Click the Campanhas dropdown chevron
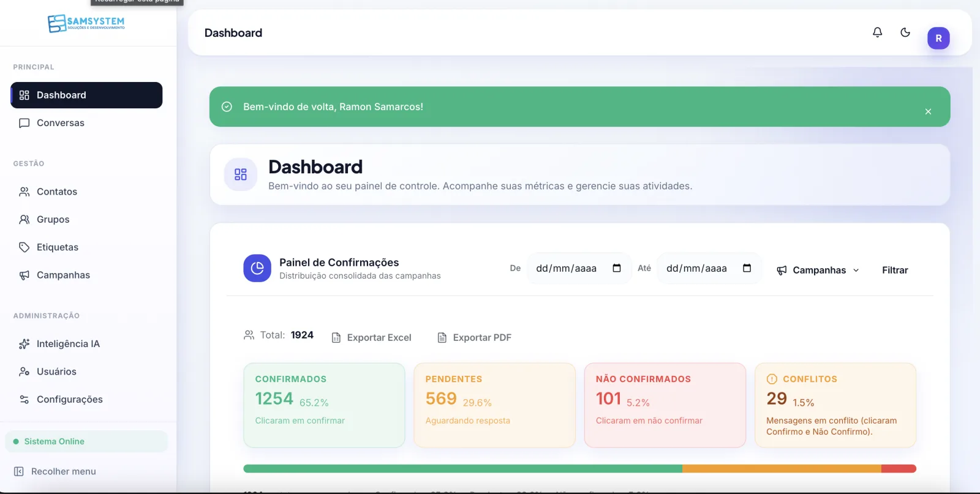The width and height of the screenshot is (980, 494). pyautogui.click(x=856, y=271)
